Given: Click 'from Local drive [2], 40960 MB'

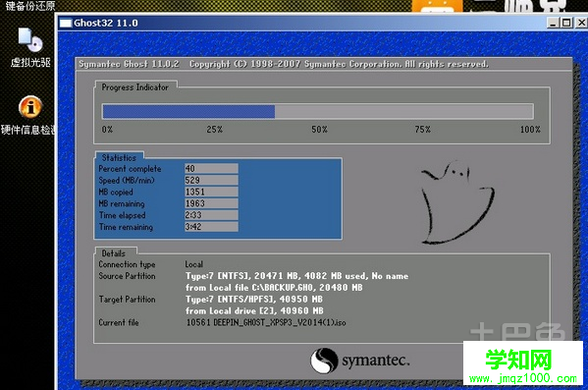Looking at the screenshot, I should tap(254, 310).
